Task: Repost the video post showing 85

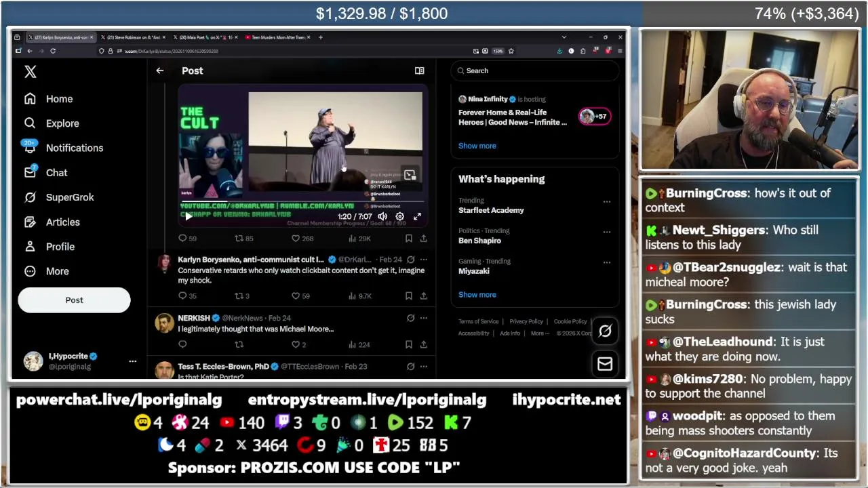Action: [244, 239]
